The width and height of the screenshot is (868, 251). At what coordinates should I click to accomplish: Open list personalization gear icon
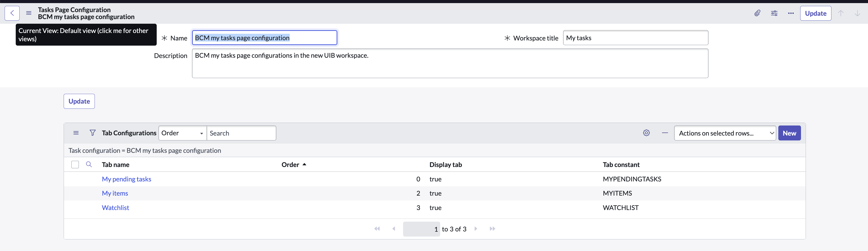point(646,133)
